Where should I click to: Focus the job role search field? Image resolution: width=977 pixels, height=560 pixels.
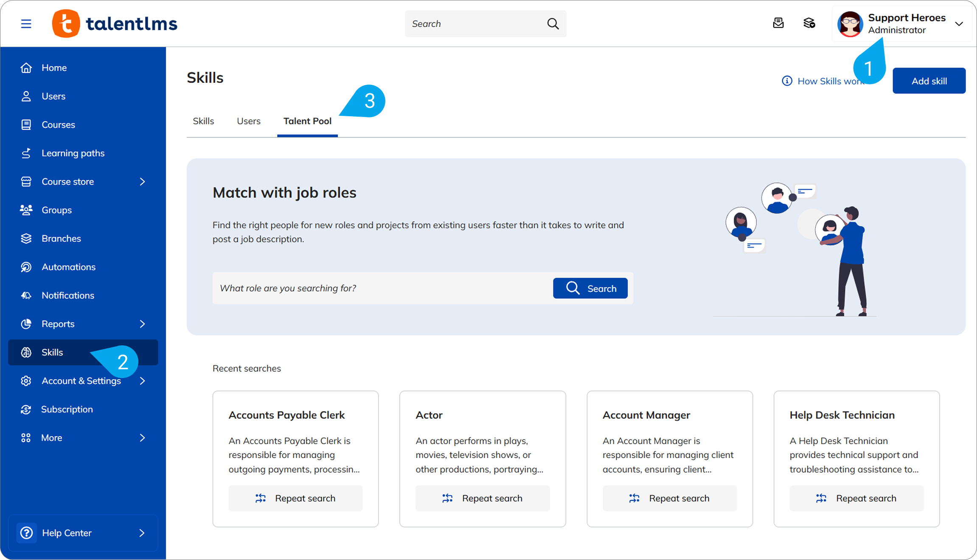point(382,288)
